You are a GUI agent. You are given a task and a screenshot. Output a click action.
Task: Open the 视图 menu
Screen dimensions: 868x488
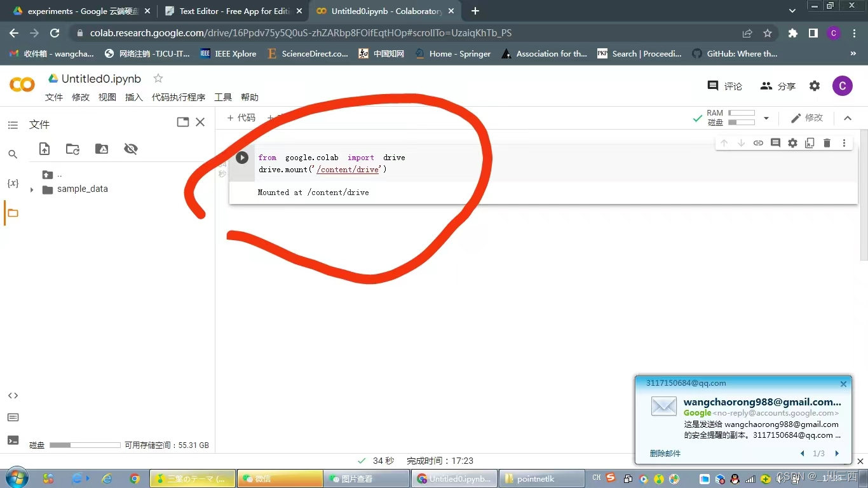(x=107, y=97)
